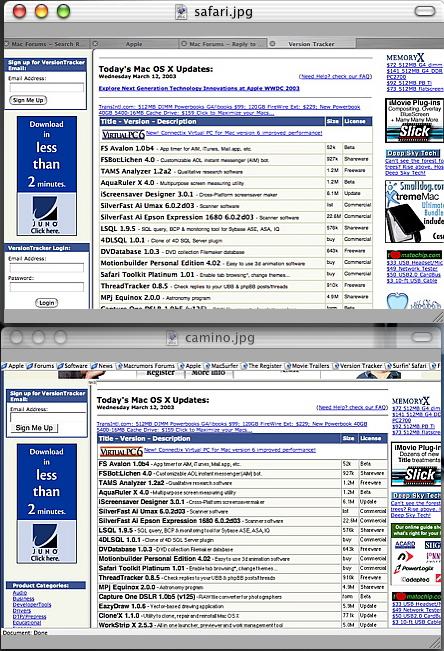Click Sign Me Up button in safari.jpg
Screen dimensions: 444x651
28,100
